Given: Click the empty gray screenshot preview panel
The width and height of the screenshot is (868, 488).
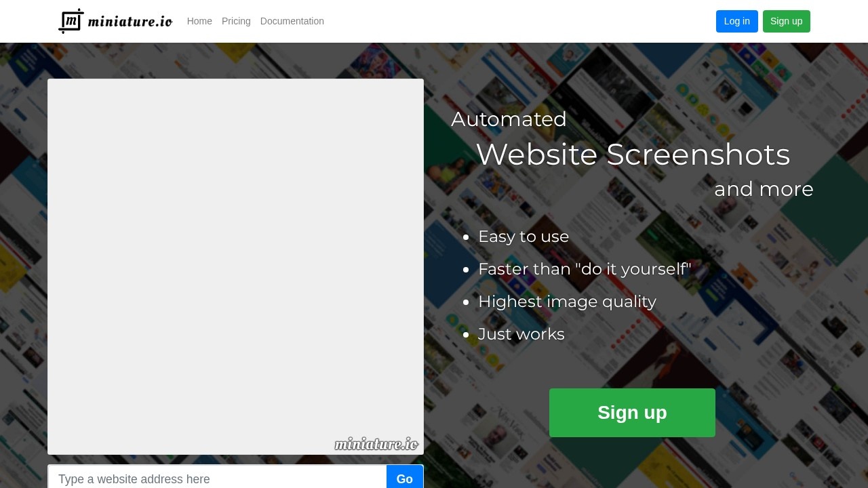Looking at the screenshot, I should [235, 258].
